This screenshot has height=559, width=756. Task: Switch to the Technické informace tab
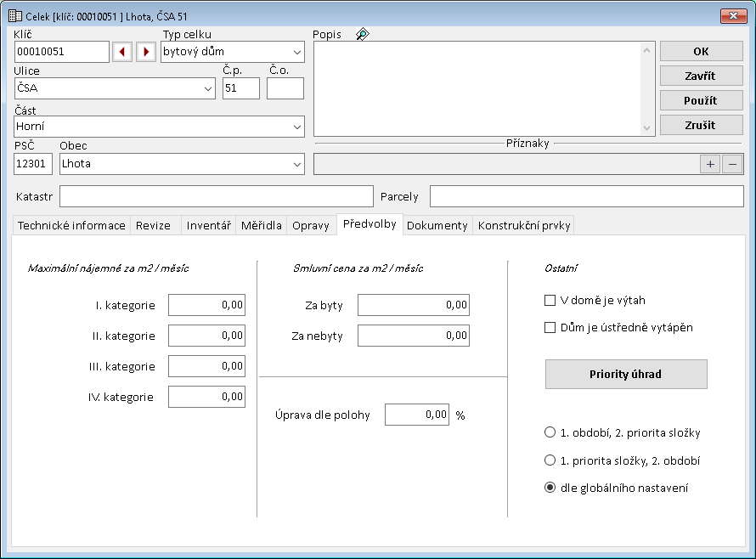pos(72,225)
